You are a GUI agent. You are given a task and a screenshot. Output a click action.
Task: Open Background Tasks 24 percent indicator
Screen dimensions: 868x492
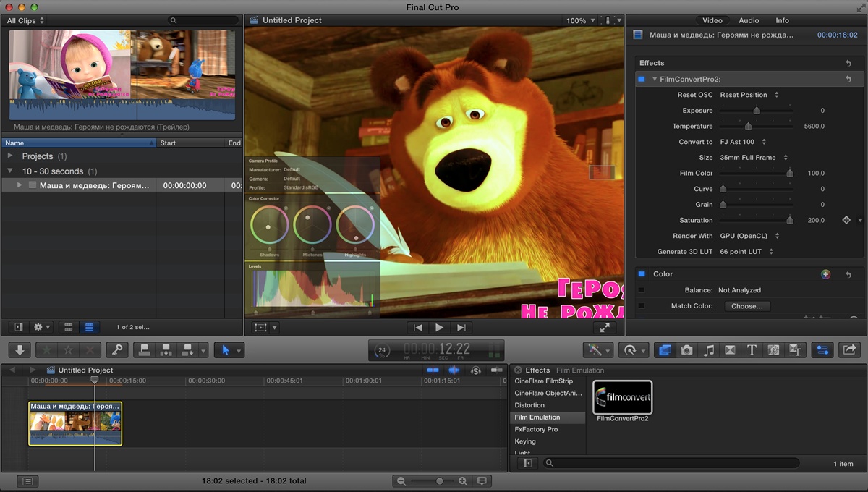[381, 350]
